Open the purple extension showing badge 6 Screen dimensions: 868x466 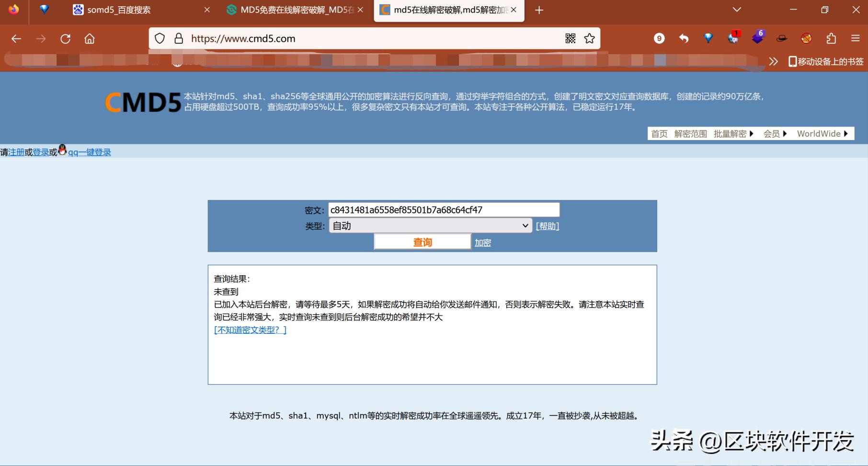[x=758, y=38]
